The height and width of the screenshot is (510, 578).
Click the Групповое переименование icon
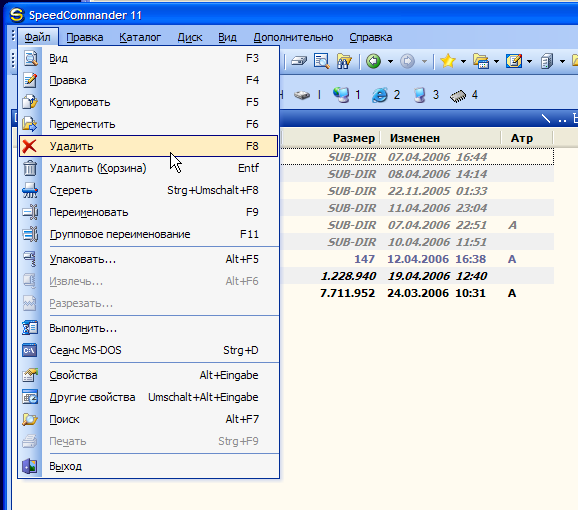click(x=30, y=234)
